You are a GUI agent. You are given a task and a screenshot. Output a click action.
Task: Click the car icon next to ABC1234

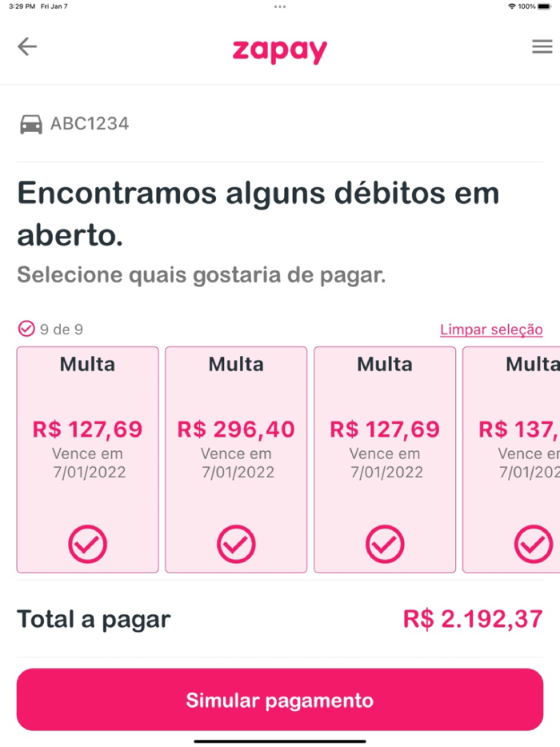point(30,125)
